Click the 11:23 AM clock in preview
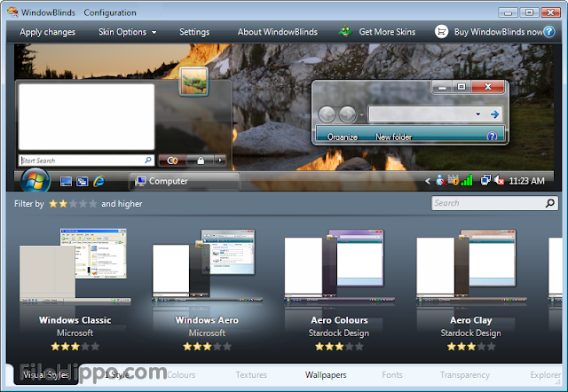This screenshot has height=392, width=568. pos(526,181)
